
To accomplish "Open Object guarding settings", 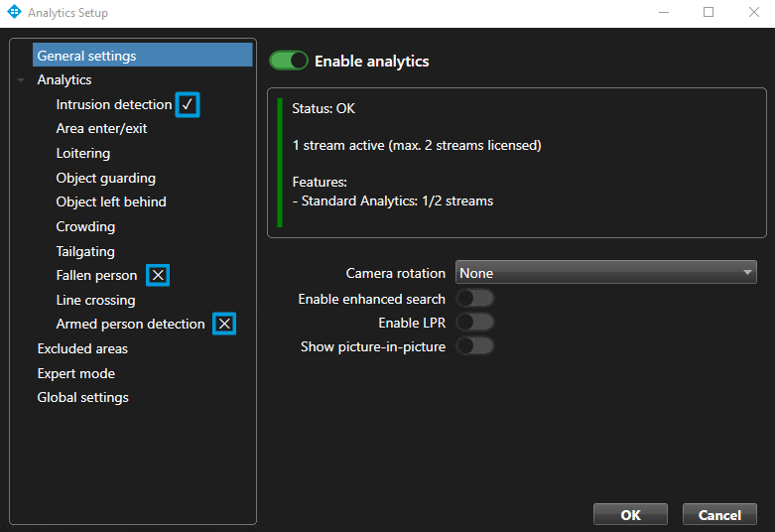I will (105, 178).
